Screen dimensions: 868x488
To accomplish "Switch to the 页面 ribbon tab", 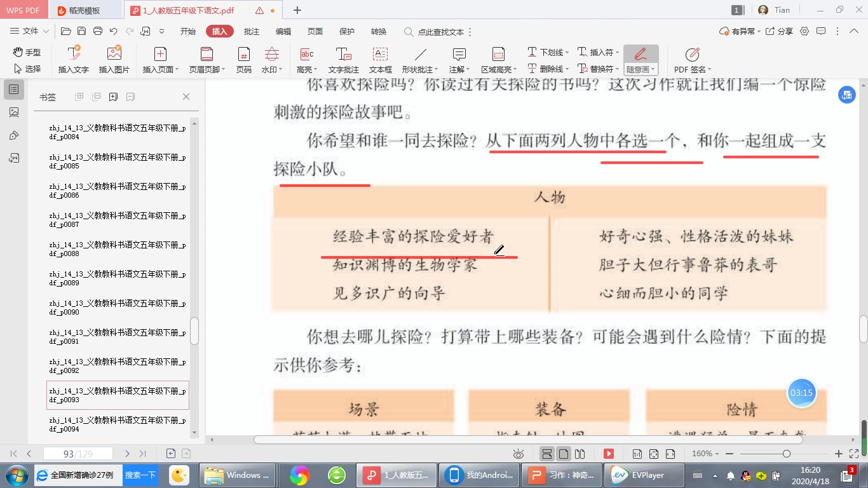I will point(315,31).
